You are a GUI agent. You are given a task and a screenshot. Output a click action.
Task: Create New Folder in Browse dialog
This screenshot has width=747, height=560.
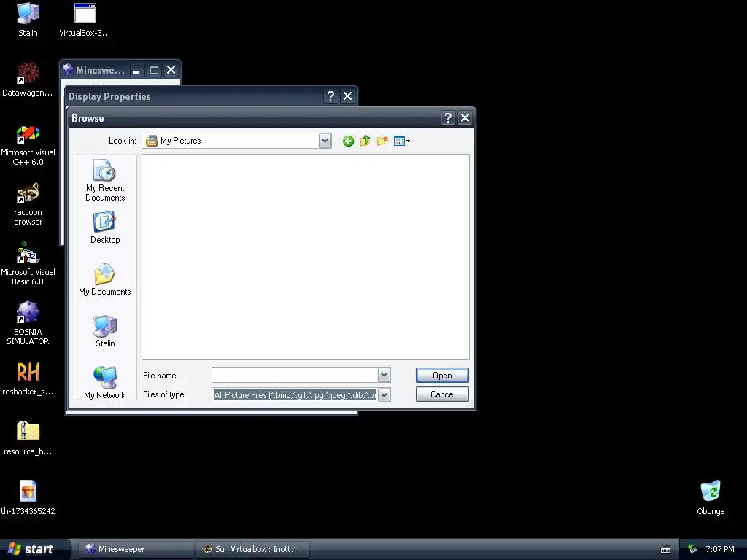tap(382, 141)
